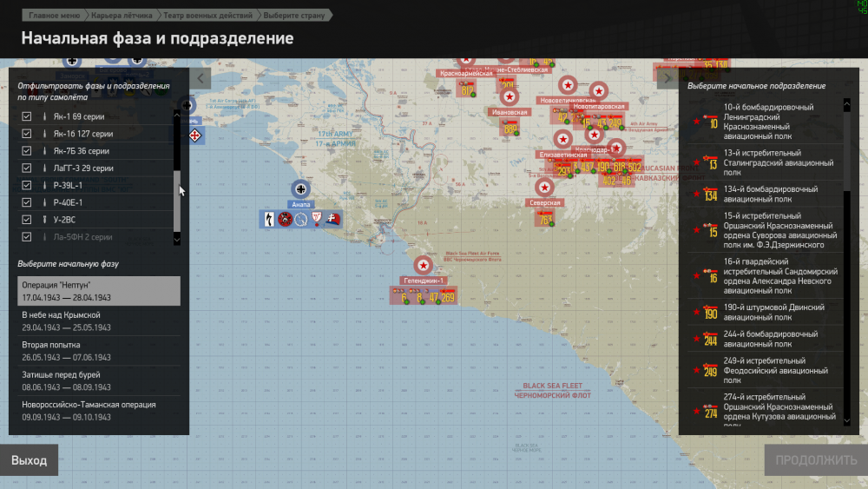Viewport: 868px width, 489px height.
Task: Select 10-й бомбардировочный Ленинградский полк
Action: (766, 122)
